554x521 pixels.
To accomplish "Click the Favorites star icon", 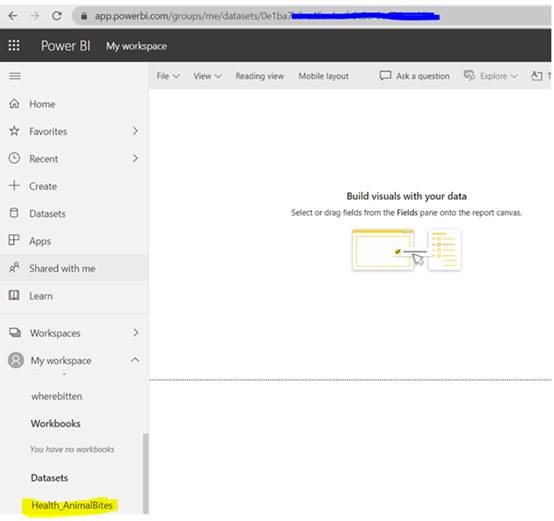I will pos(14,131).
